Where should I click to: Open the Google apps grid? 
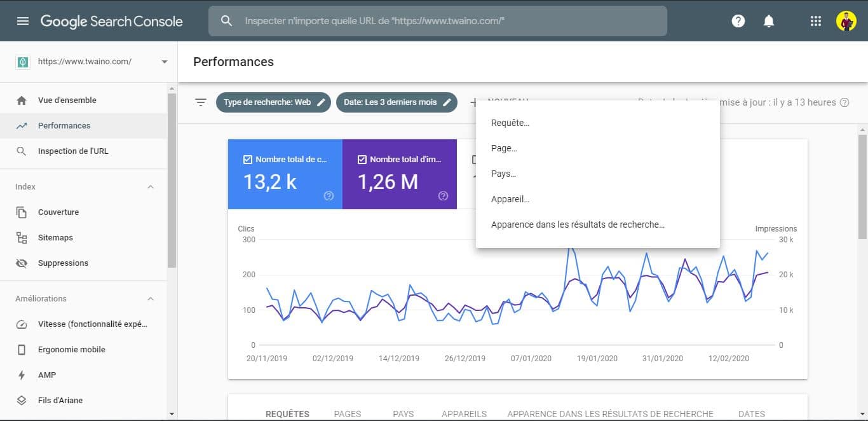(x=816, y=21)
